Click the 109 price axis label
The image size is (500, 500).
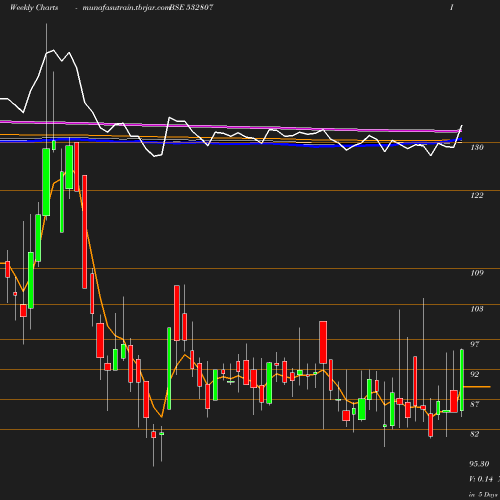[x=477, y=273]
